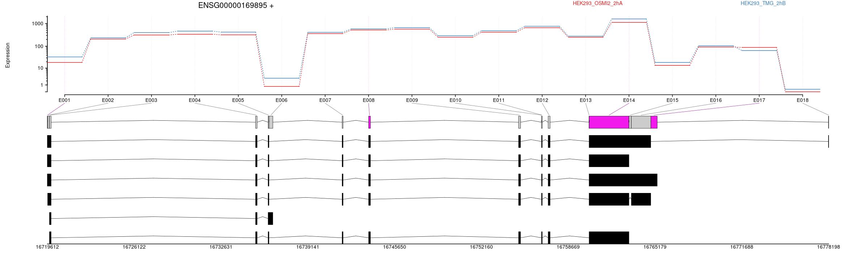This screenshot has width=868, height=253.
Task: Select exon label E002
Action: tap(108, 100)
